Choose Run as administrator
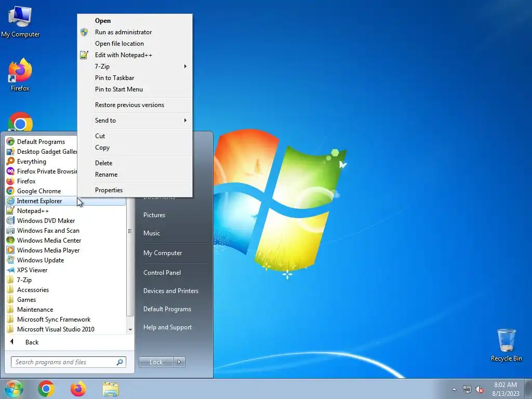The height and width of the screenshot is (399, 532). (x=135, y=32)
